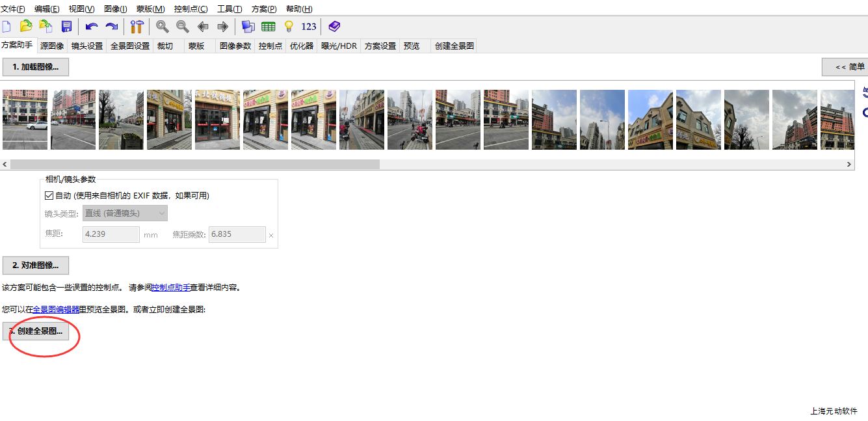The height and width of the screenshot is (421, 868).
Task: Undo the last action
Action: (x=92, y=27)
